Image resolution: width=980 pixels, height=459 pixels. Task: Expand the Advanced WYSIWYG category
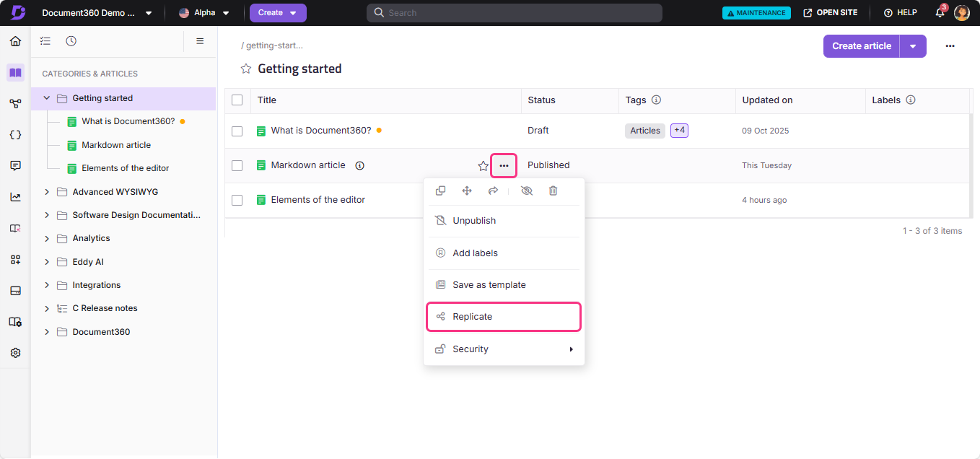(x=47, y=192)
